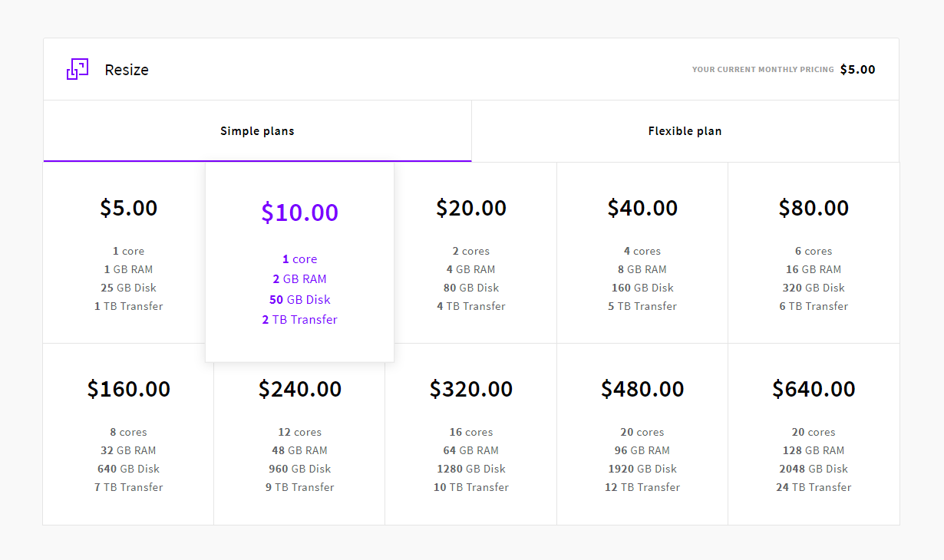Viewport: 944px width, 560px height.
Task: Click the current monthly pricing $5.00 amount
Action: point(857,70)
